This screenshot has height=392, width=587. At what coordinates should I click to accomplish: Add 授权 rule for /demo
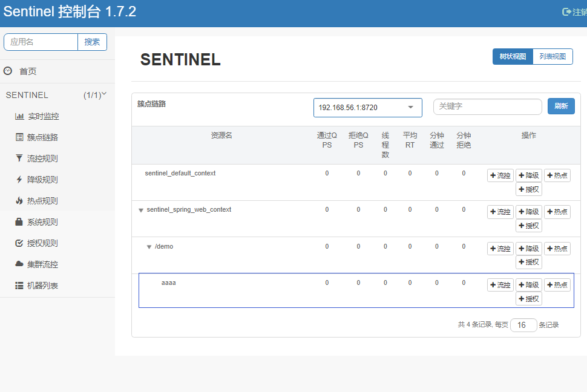[x=528, y=262]
